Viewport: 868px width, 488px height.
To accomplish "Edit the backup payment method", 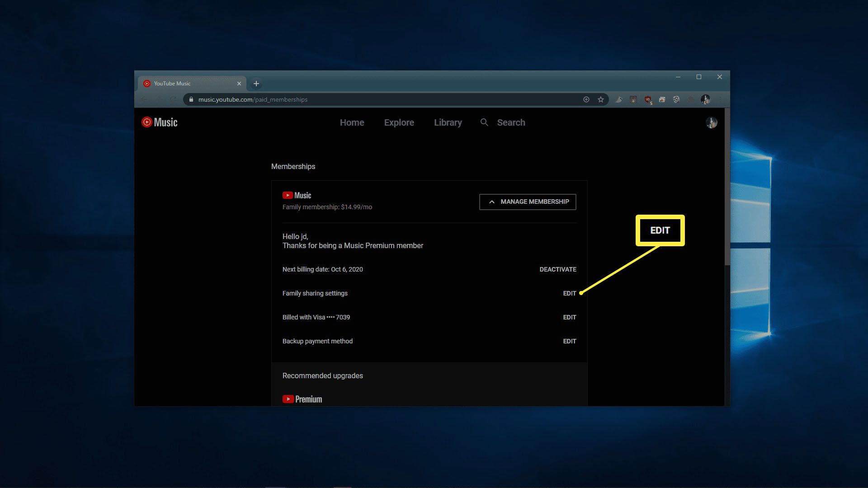I will coord(569,341).
